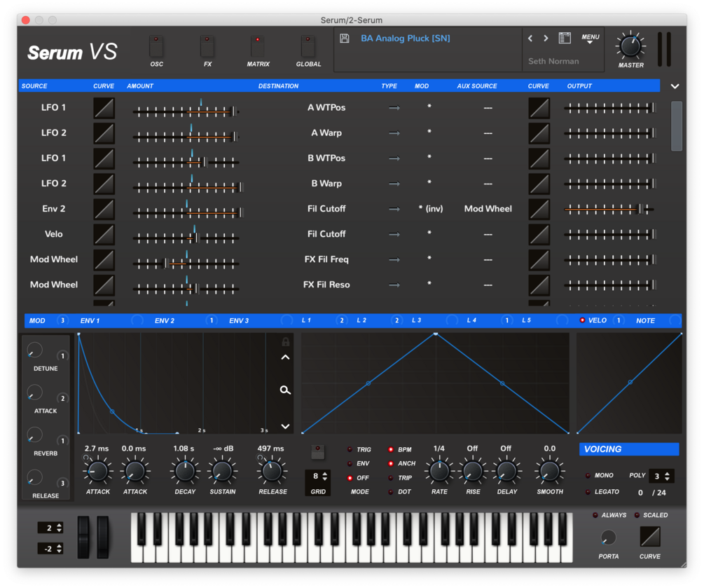Image resolution: width=704 pixels, height=588 pixels.
Task: Click the * (inv) mod setting
Action: pos(431,209)
